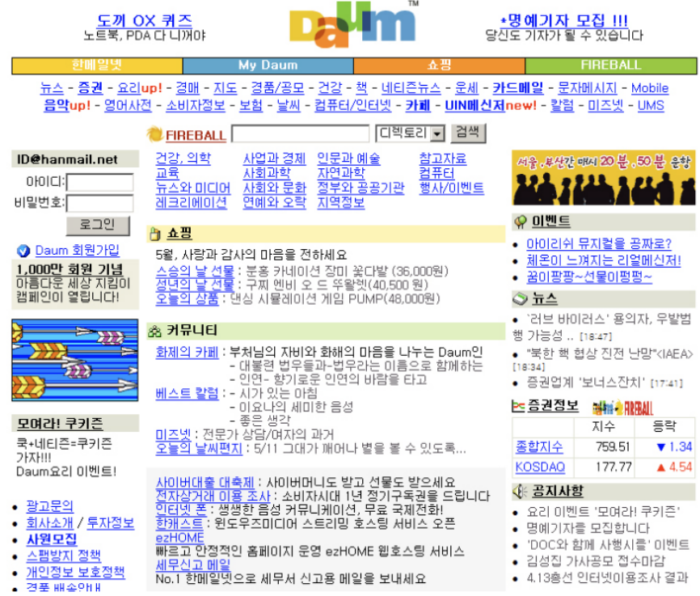Open the 인터넷 폰 link

pos(181,509)
